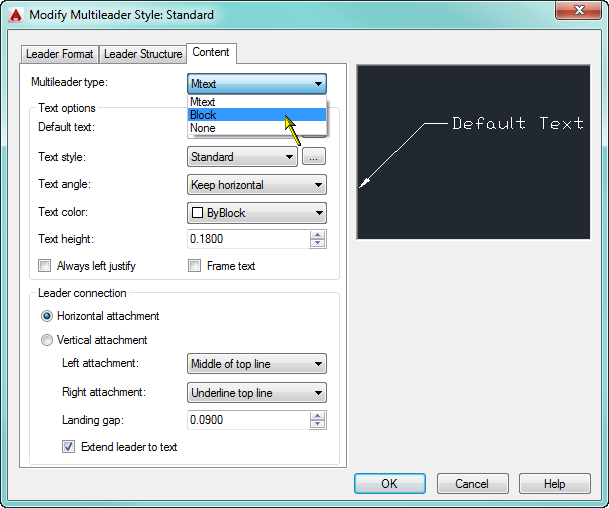Viewport: 609px width, 508px height.
Task: Decrease Landing gap with the down arrow
Action: (x=318, y=424)
